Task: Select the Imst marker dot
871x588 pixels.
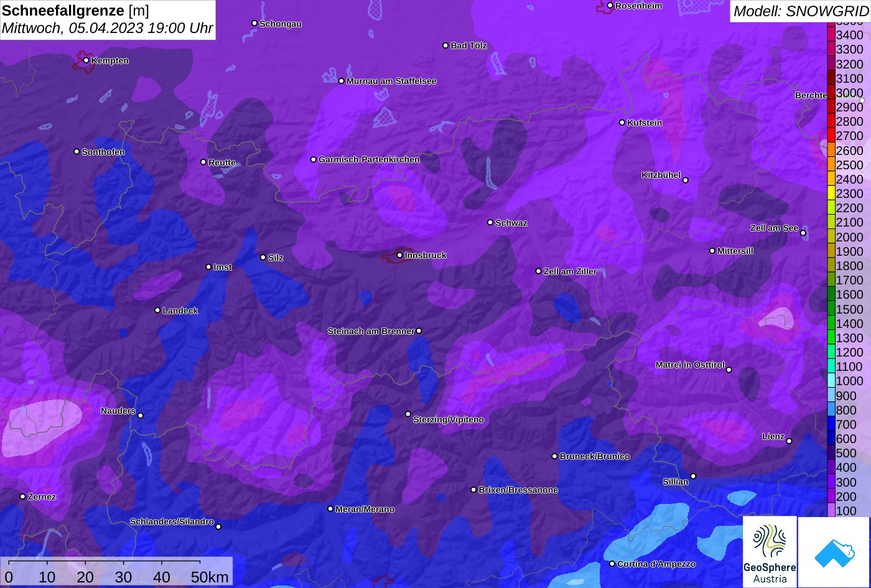Action: [208, 267]
